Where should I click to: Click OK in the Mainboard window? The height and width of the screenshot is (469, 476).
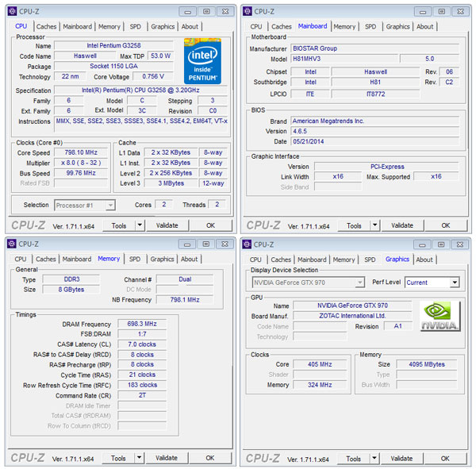click(x=446, y=225)
